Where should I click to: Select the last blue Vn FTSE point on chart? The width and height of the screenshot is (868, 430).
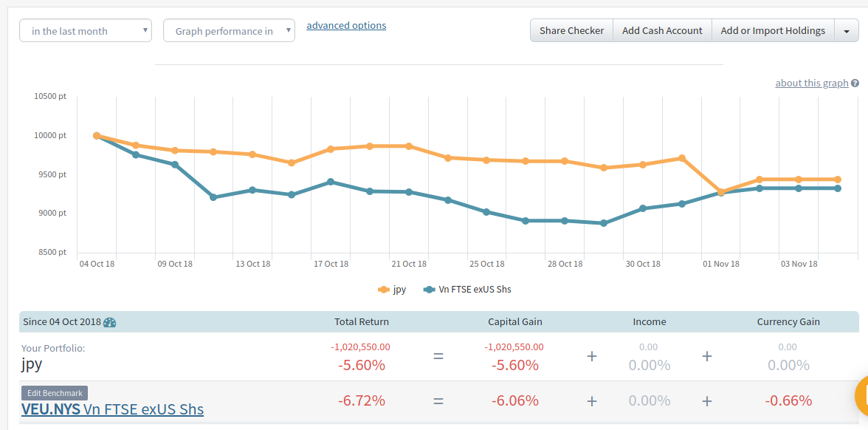coord(838,188)
